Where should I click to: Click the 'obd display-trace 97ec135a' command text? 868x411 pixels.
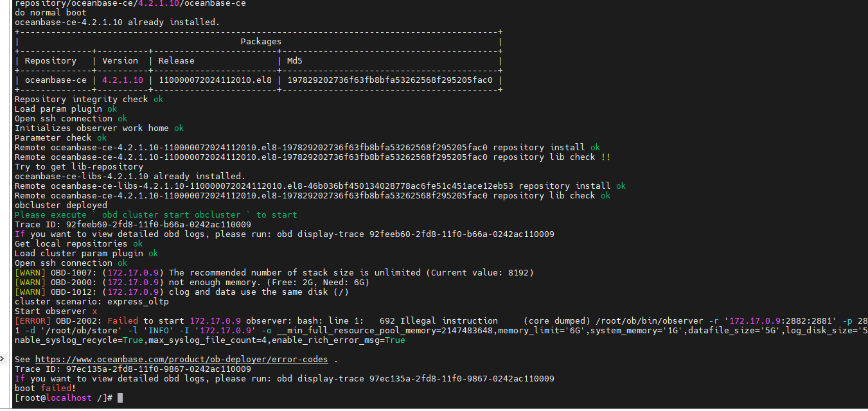point(416,379)
